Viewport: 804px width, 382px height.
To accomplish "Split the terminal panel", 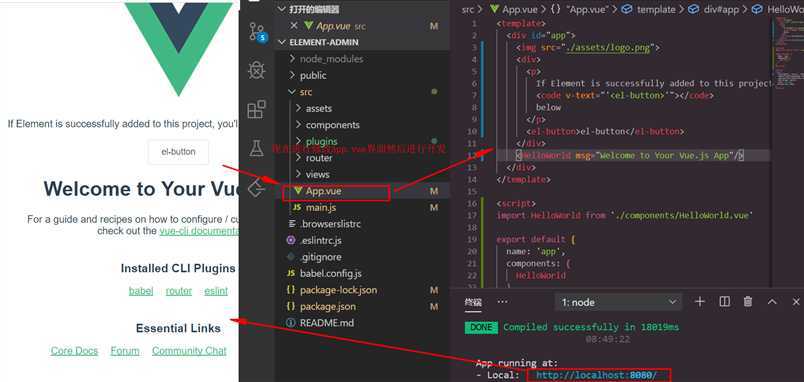I will (725, 301).
